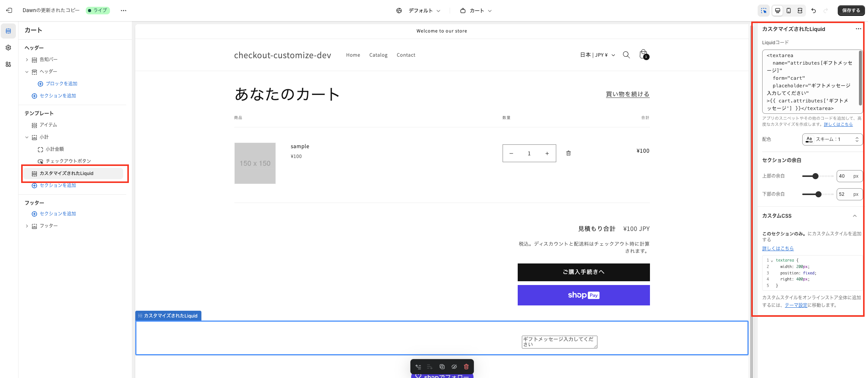
Task: Open カスタマイズされたLiquid panel ellipsis menu
Action: [x=858, y=29]
